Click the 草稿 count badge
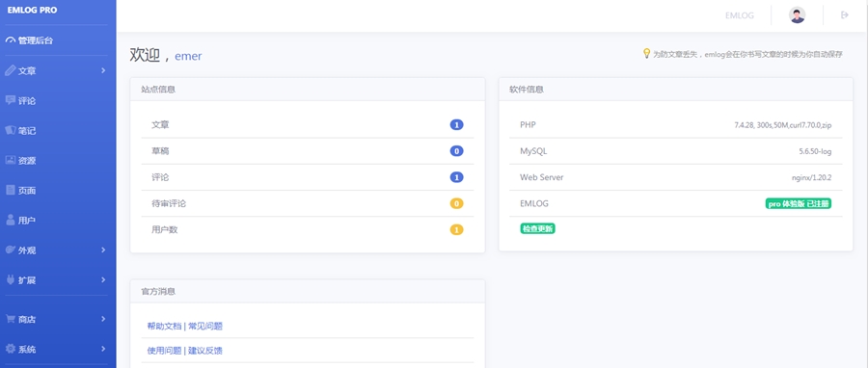868x368 pixels. (457, 151)
